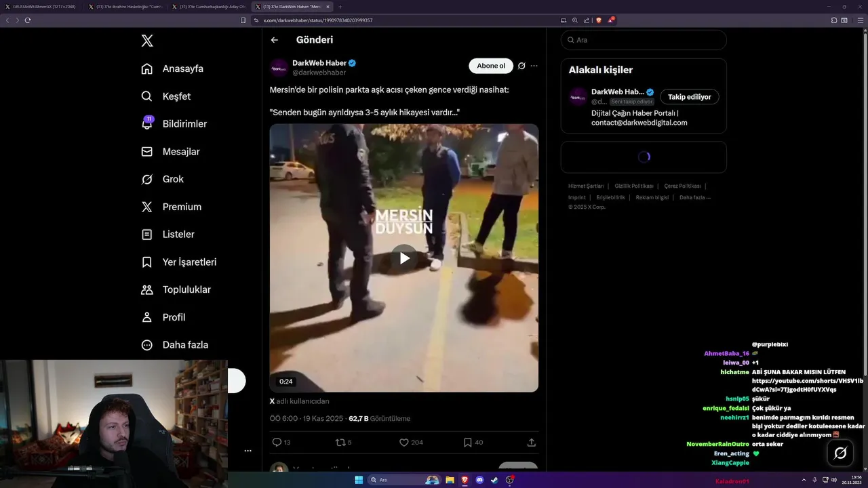
Task: Open Bildirimler notifications
Action: [x=174, y=124]
